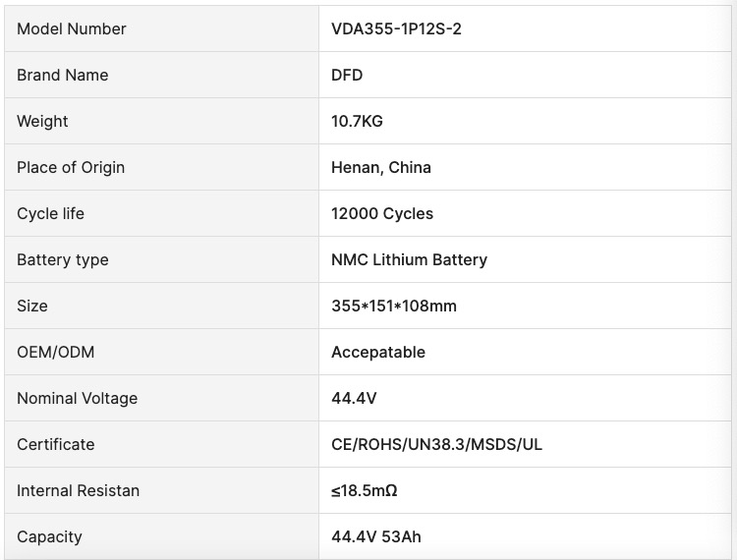Image resolution: width=737 pixels, height=560 pixels.
Task: Click the Cycle life label
Action: pos(50,214)
